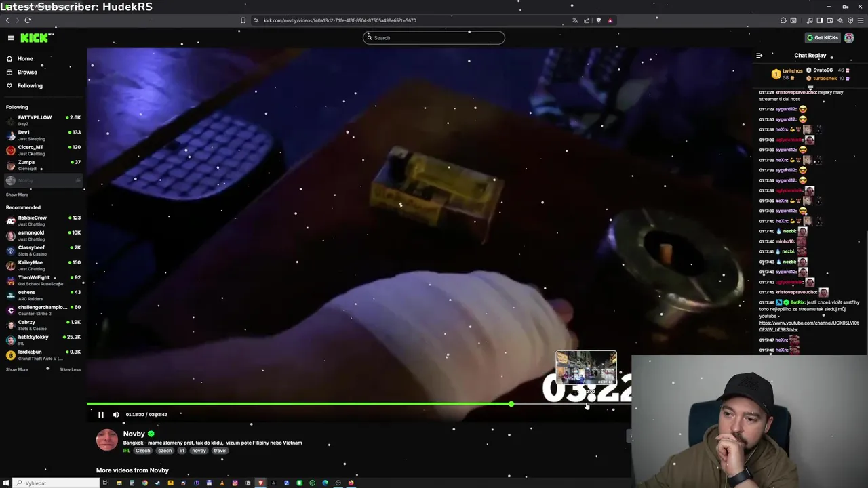
Task: Open Cabrzy recommended channel
Action: [x=43, y=325]
